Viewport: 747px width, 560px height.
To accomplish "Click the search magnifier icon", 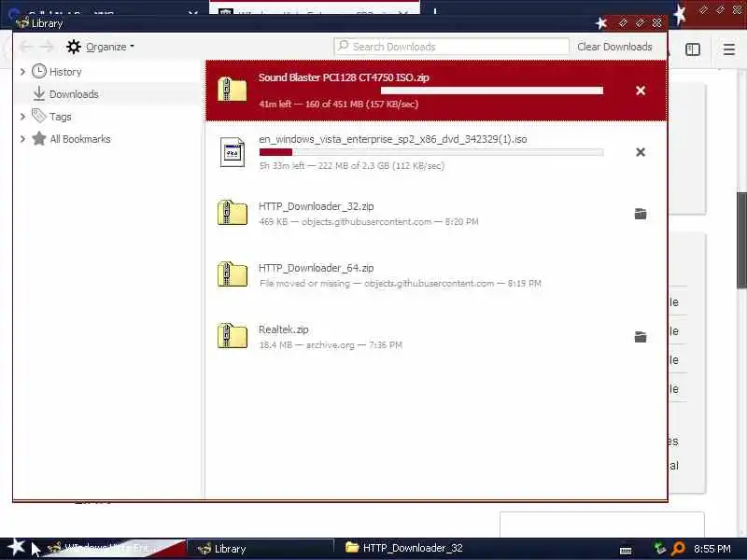I will 344,46.
